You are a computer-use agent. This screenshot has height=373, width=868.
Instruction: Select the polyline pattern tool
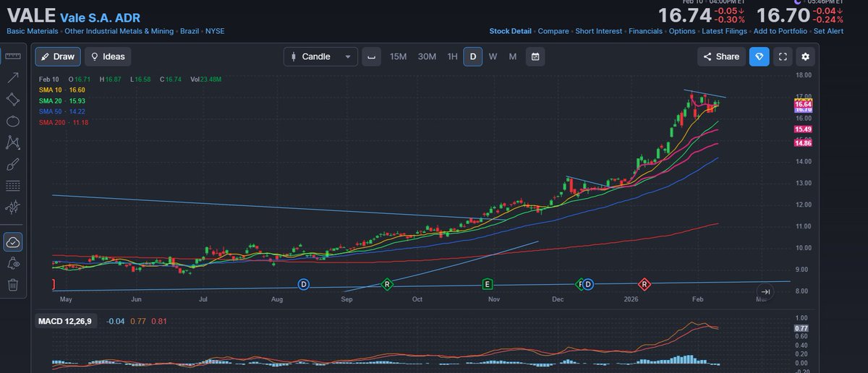pyautogui.click(x=12, y=142)
